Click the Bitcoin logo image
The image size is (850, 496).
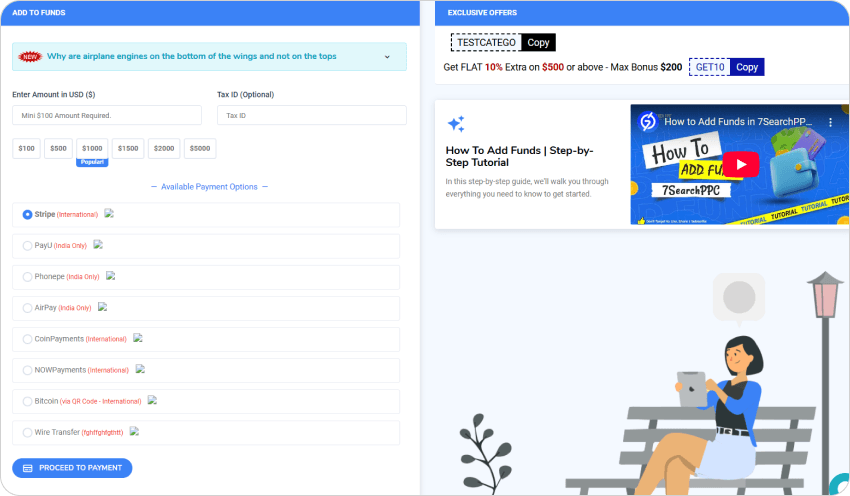click(x=152, y=401)
